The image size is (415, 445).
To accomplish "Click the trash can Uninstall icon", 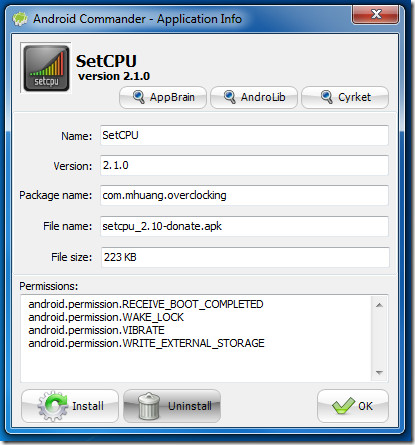I will click(x=149, y=406).
